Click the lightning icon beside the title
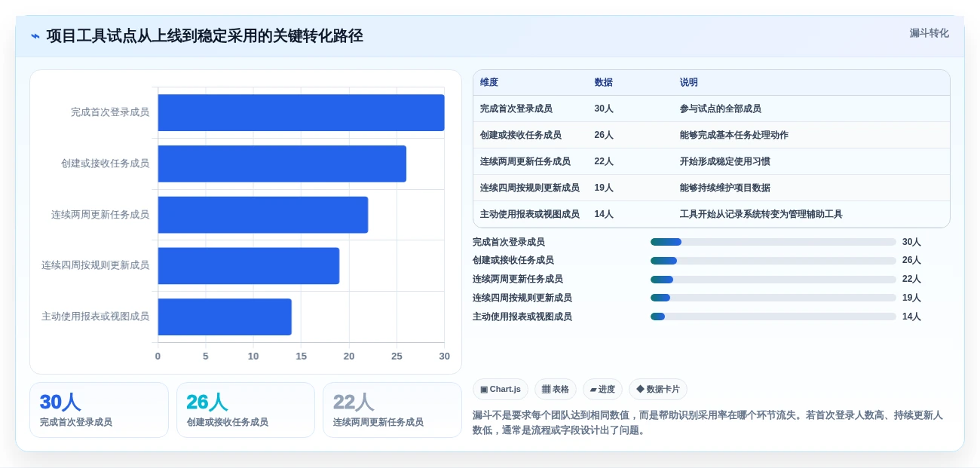This screenshot has height=468, width=980. 35,36
